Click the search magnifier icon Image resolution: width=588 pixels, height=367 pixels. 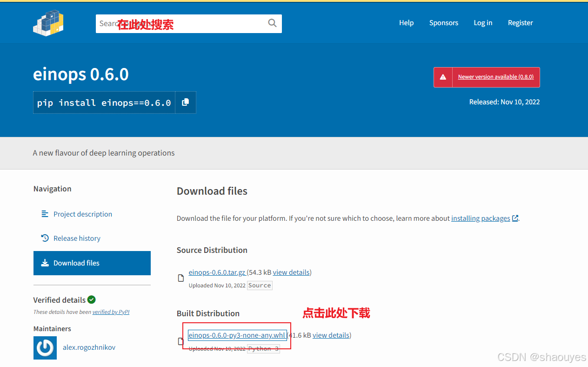tap(272, 23)
